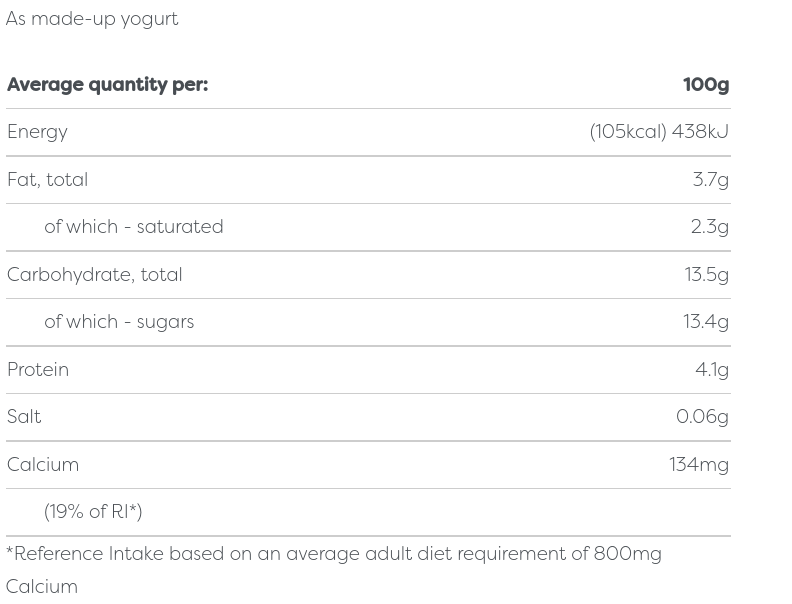The height and width of the screenshot is (604, 792).
Task: Click the '2.3g' saturated fat value
Action: pos(709,227)
